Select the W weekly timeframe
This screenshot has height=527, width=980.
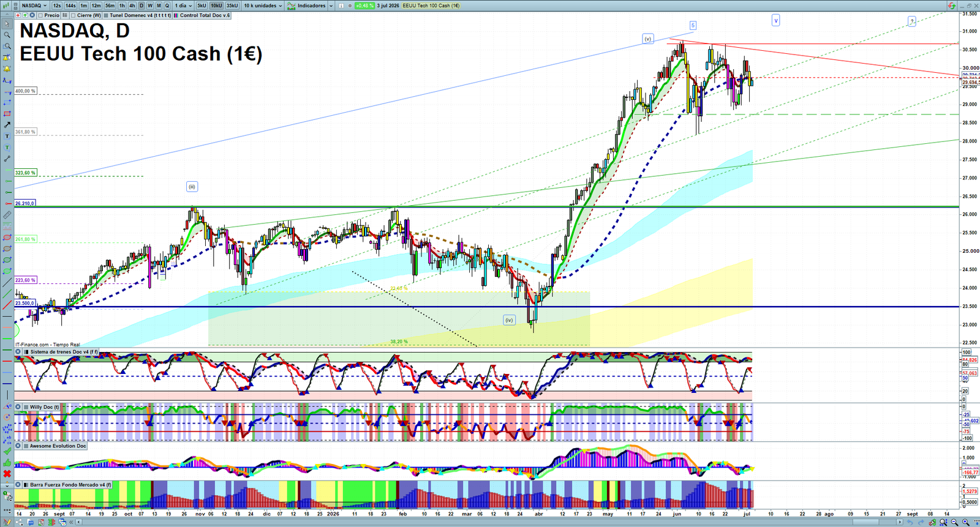tap(150, 6)
